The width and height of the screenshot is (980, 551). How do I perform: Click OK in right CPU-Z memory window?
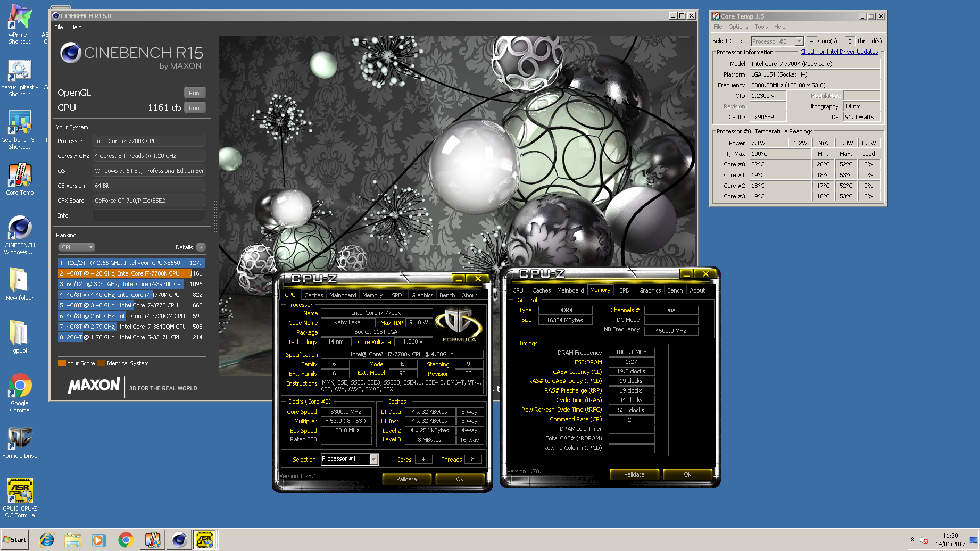(x=687, y=474)
